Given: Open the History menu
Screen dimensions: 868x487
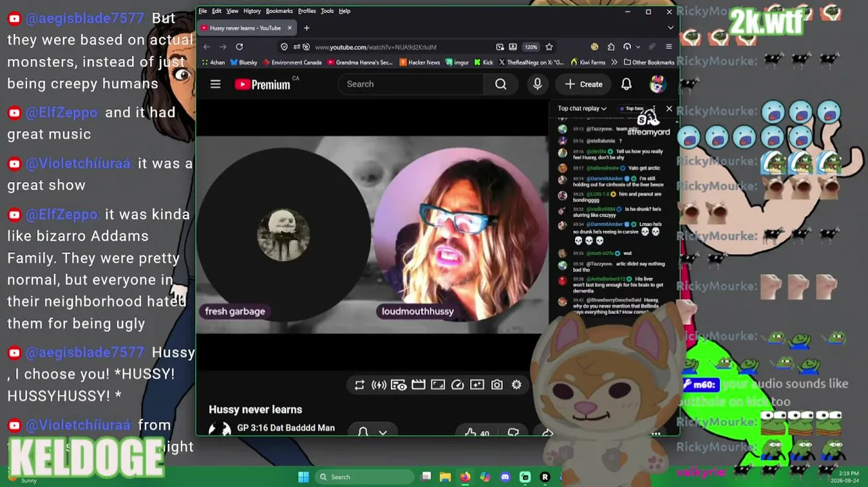Looking at the screenshot, I should 252,11.
